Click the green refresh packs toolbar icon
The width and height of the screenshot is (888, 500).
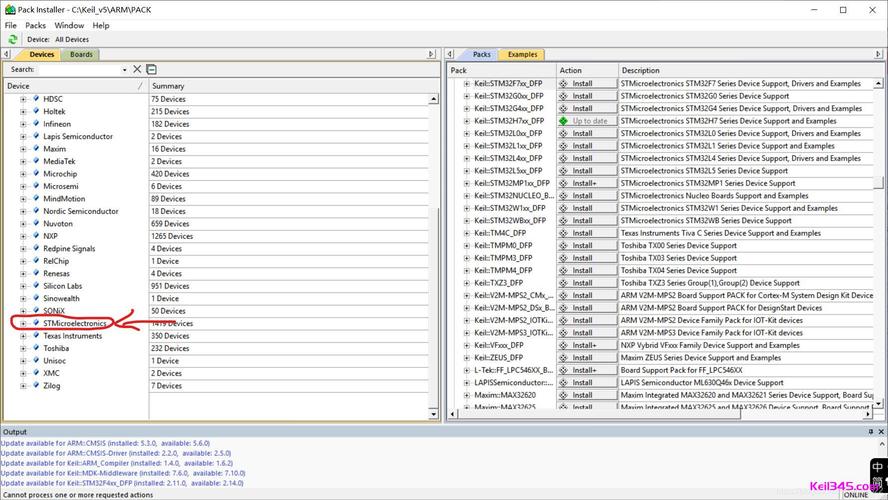click(12, 40)
